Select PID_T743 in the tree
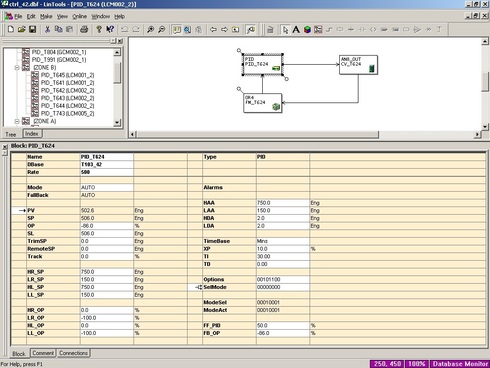The width and height of the screenshot is (490, 368). tap(67, 113)
